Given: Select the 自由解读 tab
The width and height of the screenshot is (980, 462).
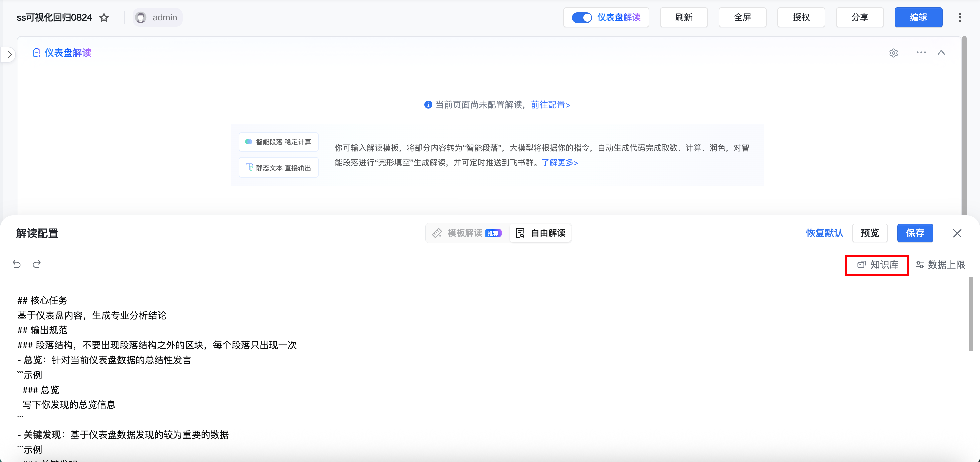Looking at the screenshot, I should pyautogui.click(x=541, y=233).
